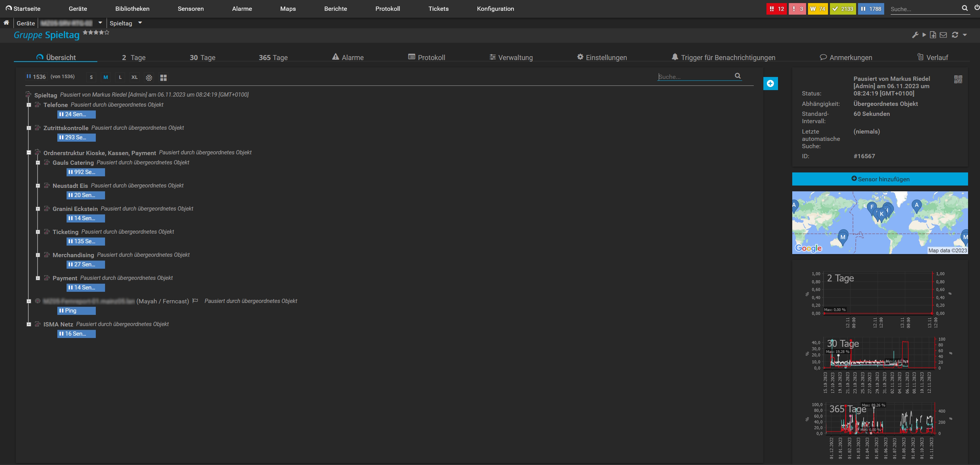Collapse Ordnerstruktur Kioske, Kassen, Payment group

29,152
